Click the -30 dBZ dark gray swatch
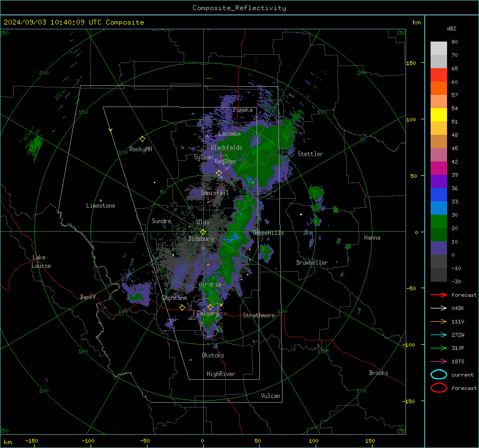479x448 pixels. 439,275
